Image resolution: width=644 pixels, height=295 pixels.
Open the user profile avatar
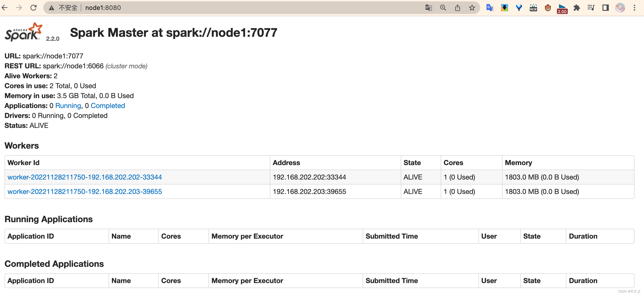coord(620,8)
